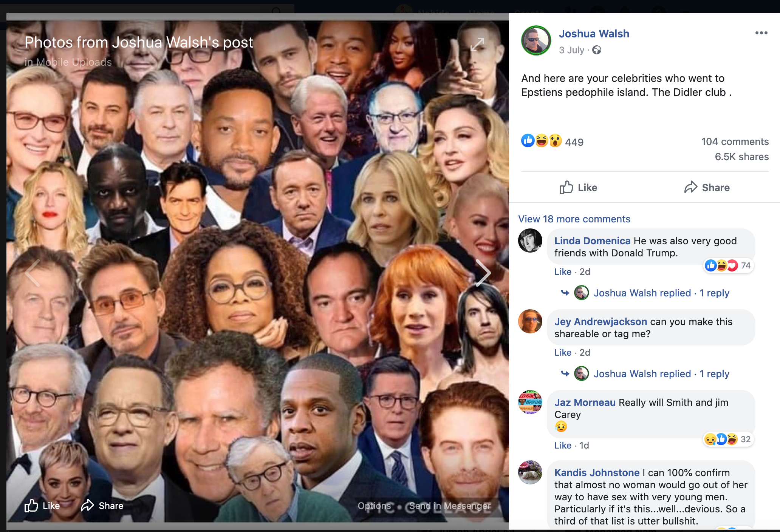The width and height of the screenshot is (780, 532).
Task: Open Joshua Walsh's profile picture
Action: click(x=536, y=40)
